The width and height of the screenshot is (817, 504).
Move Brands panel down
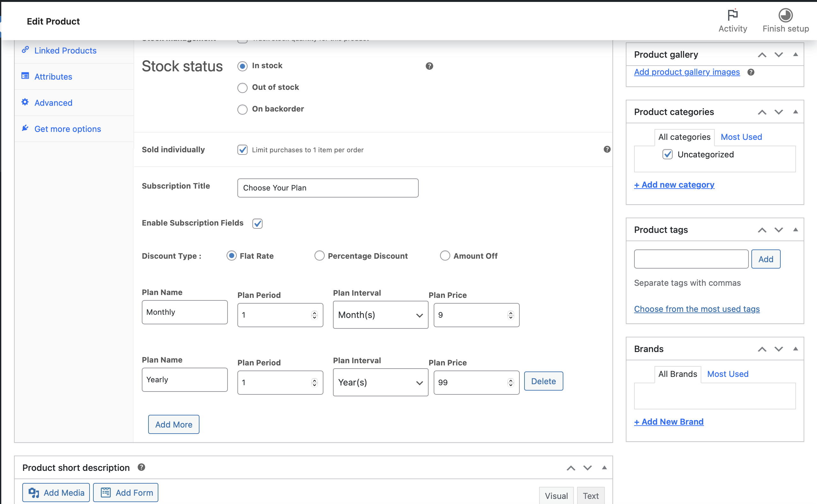point(778,349)
